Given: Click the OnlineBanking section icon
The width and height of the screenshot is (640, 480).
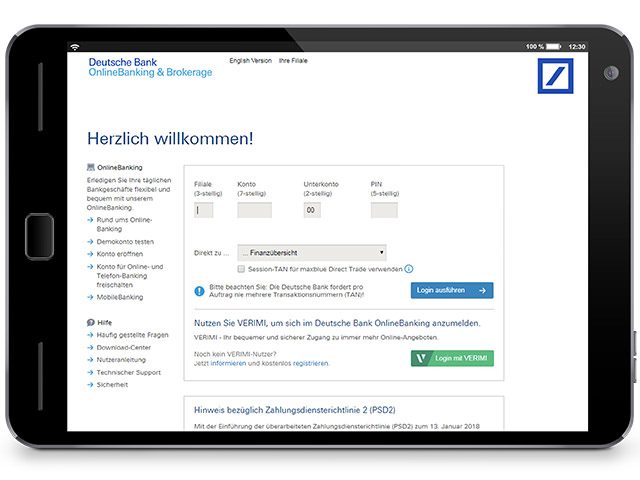Looking at the screenshot, I should pyautogui.click(x=91, y=167).
